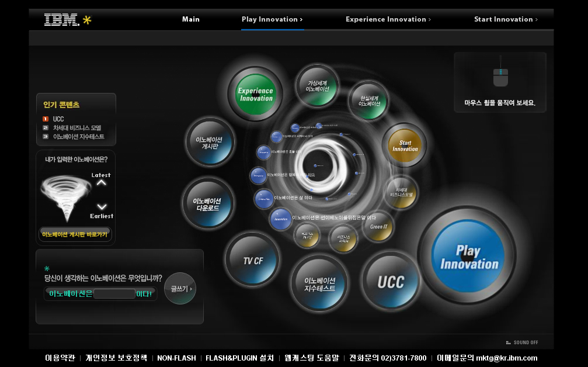
Task: Select the gold Start Innovation bubble
Action: pyautogui.click(x=405, y=146)
